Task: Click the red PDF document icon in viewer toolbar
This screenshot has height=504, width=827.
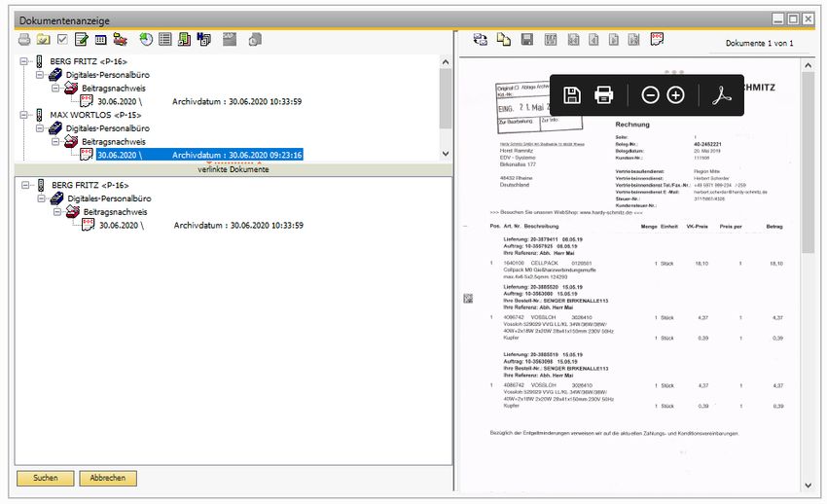Action: tap(657, 39)
